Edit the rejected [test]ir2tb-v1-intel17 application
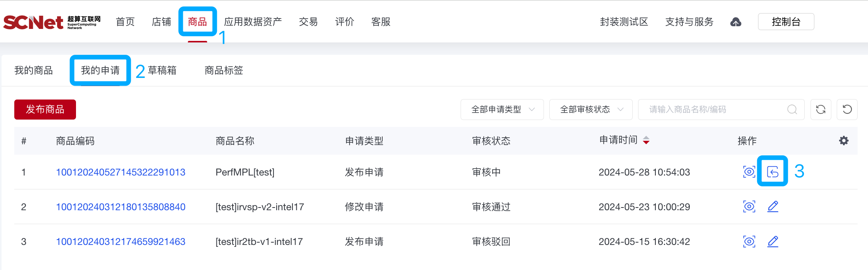Image resolution: width=868 pixels, height=270 pixels. (773, 241)
